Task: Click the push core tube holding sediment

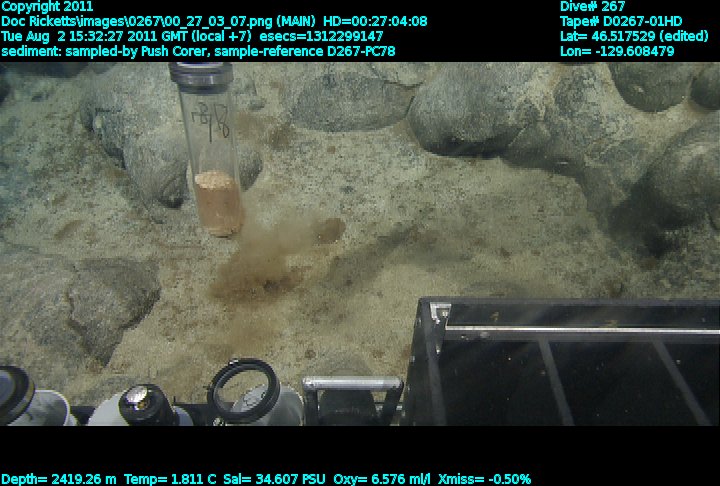Action: click(x=213, y=160)
